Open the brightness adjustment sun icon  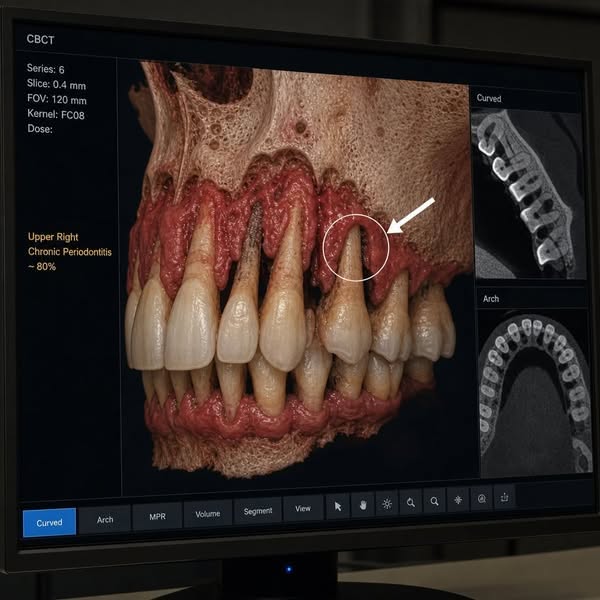(387, 503)
